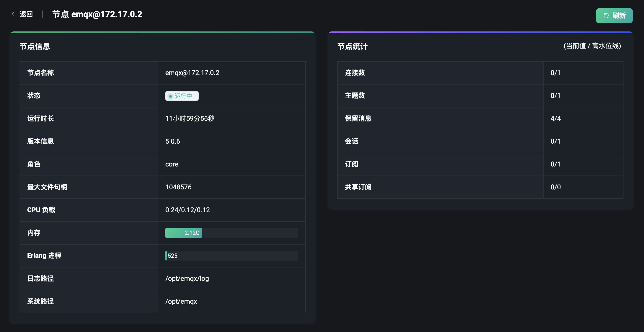Click the page title 节点 emqx@172.17.0.2
Image resolution: width=644 pixels, height=332 pixels.
coord(97,14)
